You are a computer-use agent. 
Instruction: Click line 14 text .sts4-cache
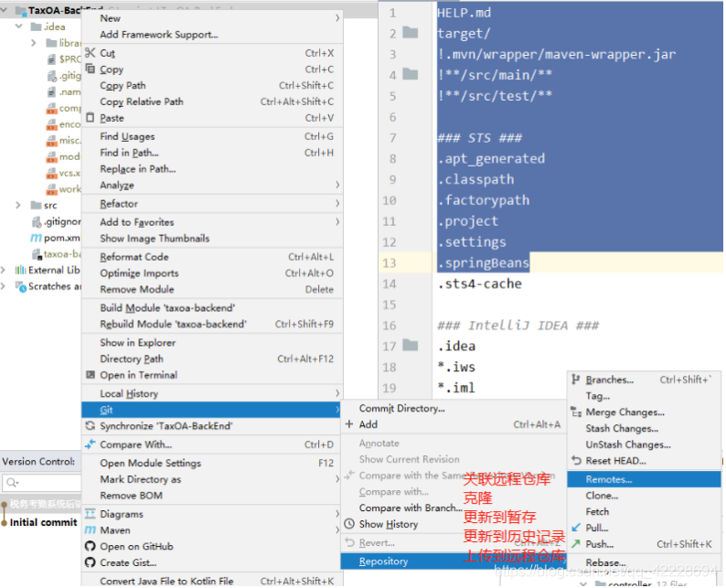(480, 283)
